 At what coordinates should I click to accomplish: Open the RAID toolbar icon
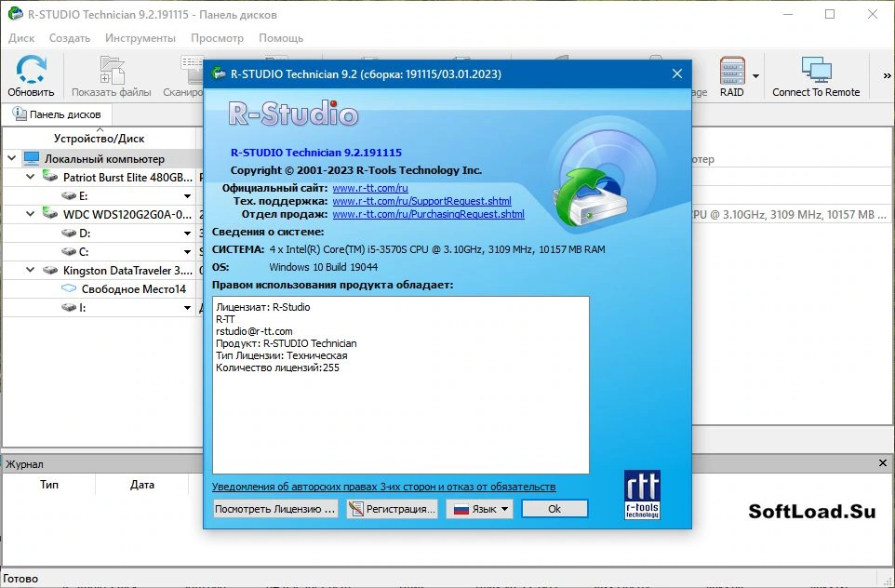point(732,76)
